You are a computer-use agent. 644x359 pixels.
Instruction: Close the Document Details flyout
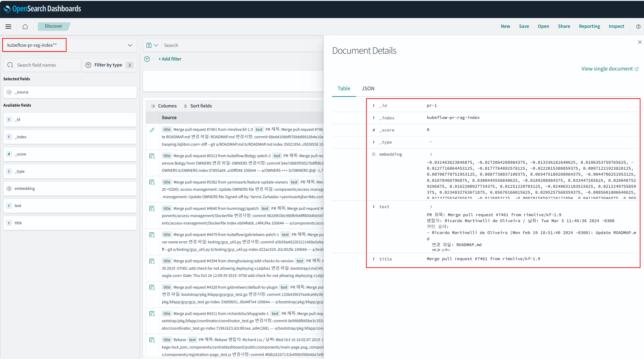[639, 42]
